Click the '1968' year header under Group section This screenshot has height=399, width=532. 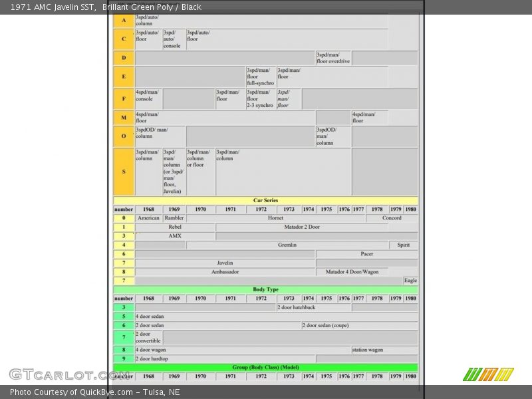click(x=148, y=376)
